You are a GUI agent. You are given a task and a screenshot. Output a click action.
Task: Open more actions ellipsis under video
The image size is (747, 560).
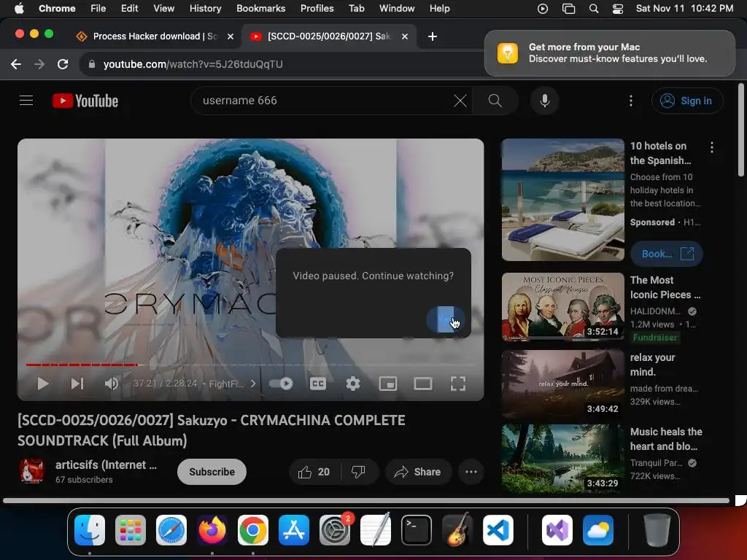pyautogui.click(x=471, y=472)
